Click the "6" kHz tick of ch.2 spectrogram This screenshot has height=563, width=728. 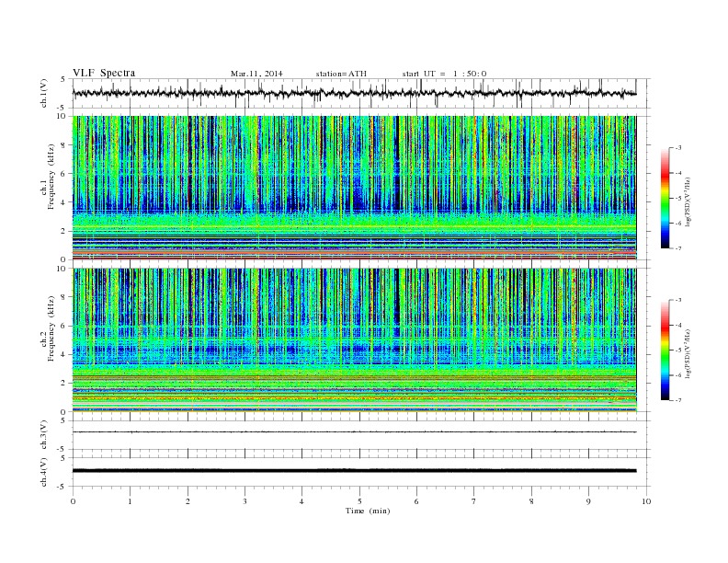64,326
